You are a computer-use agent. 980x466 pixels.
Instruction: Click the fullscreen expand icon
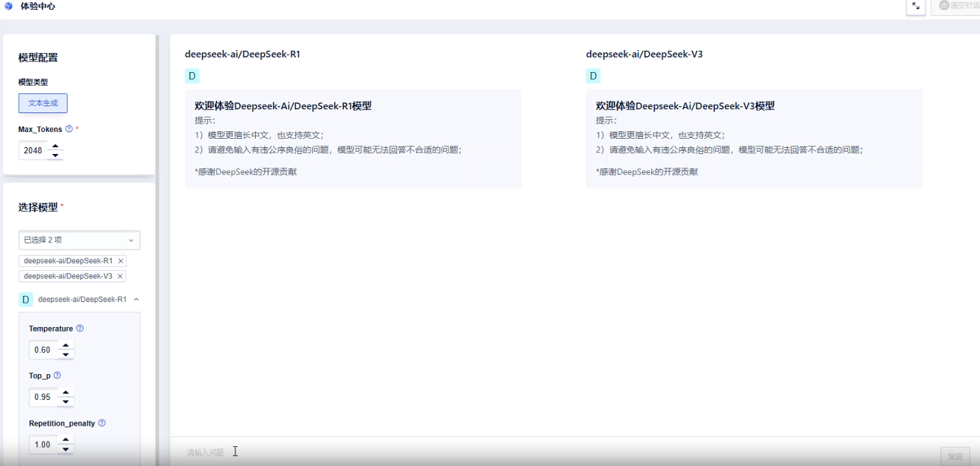coord(915,7)
